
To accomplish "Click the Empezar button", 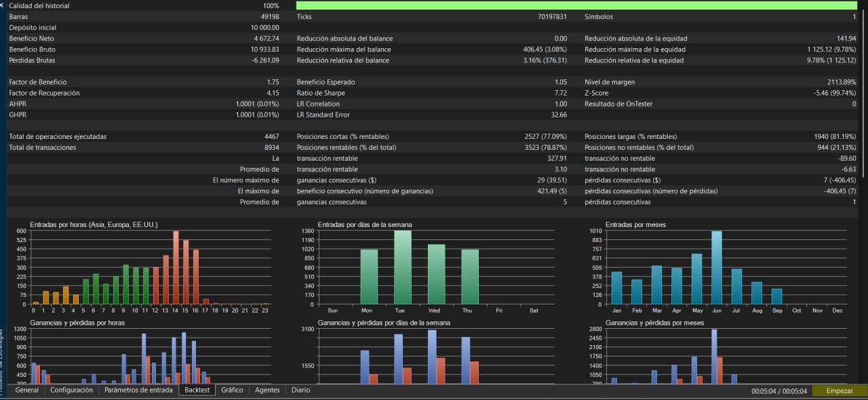I will click(x=840, y=391).
